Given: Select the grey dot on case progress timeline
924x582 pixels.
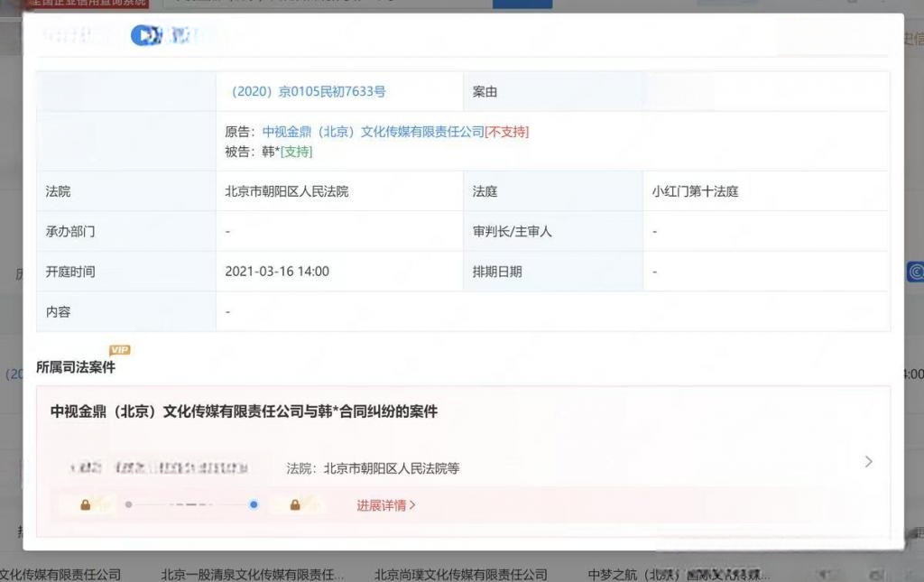Looking at the screenshot, I should [x=128, y=504].
